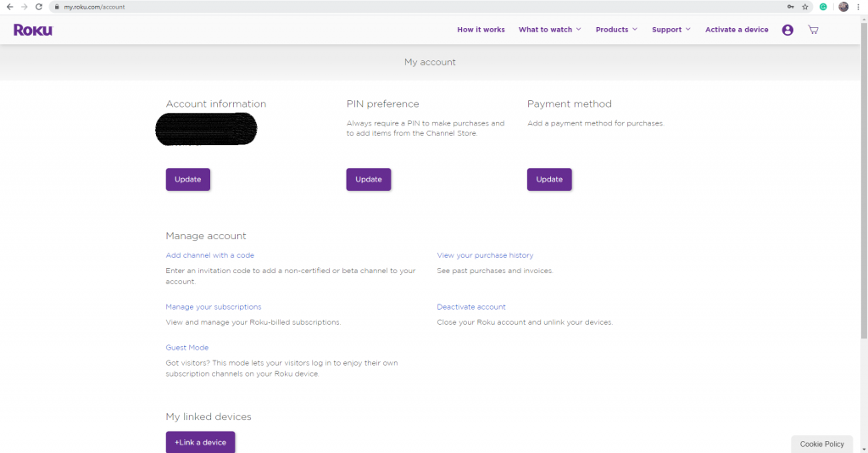The height and width of the screenshot is (453, 868).
Task: Click the My linked devices heading
Action: coord(209,417)
